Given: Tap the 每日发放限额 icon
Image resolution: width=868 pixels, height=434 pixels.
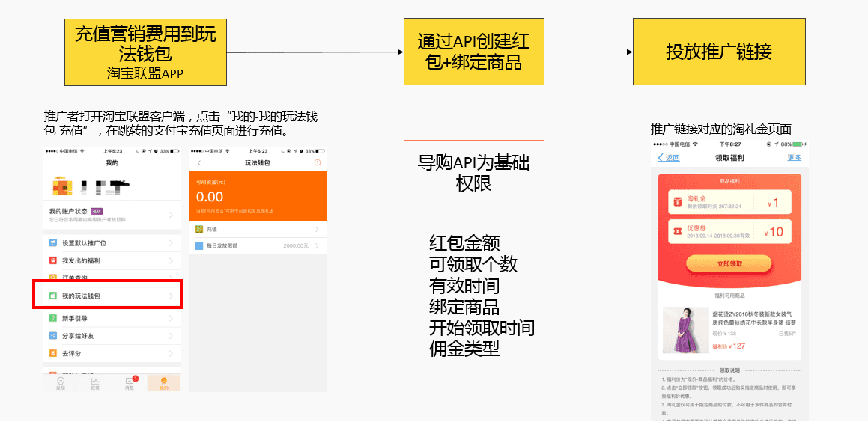Looking at the screenshot, I should coord(199,245).
